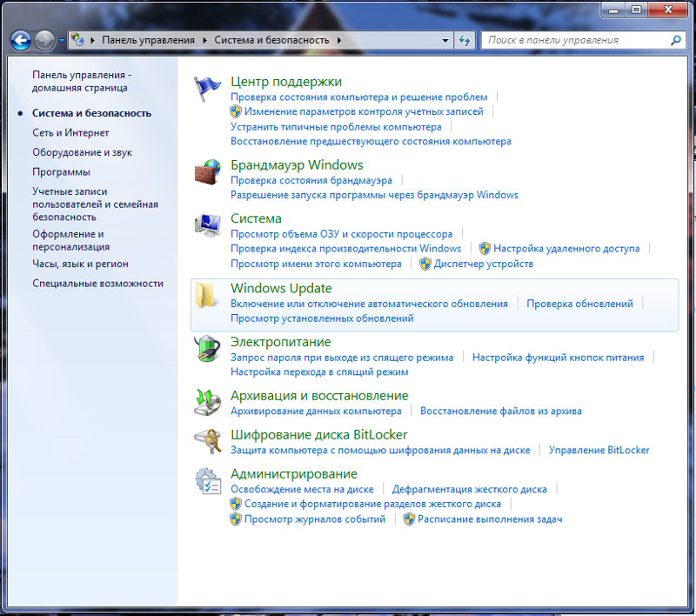Screen dimensions: 696x616
Task: Open the Центр поддержки heading
Action: (286, 82)
